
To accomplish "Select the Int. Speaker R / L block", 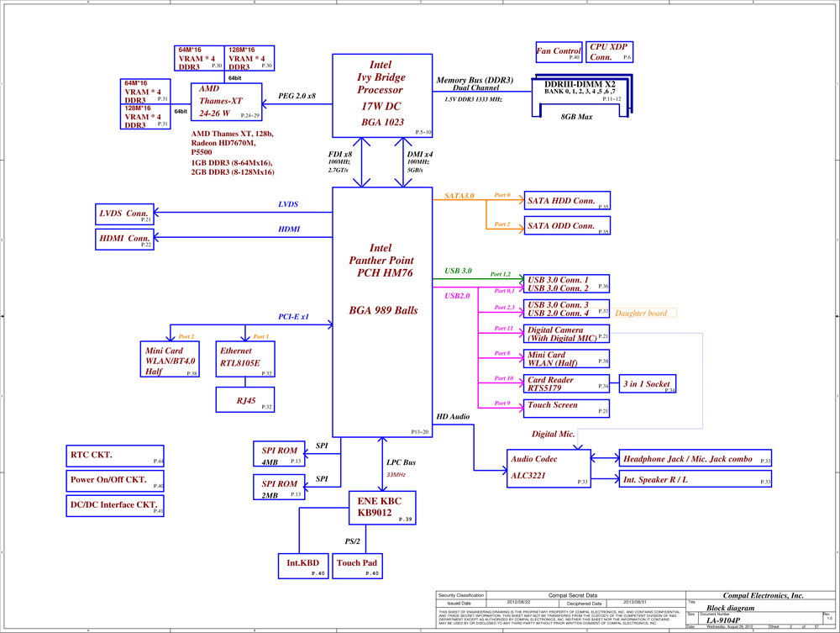I will [695, 479].
